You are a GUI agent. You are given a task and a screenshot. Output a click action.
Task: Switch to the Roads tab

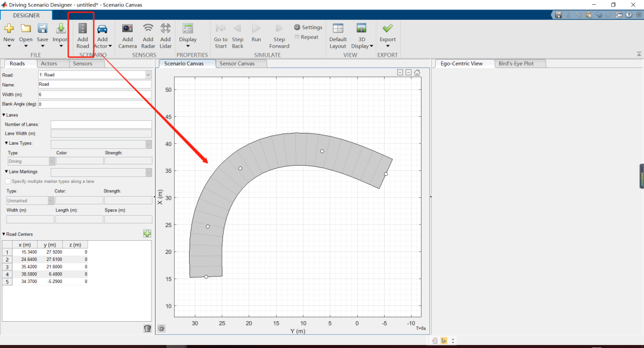(x=17, y=64)
